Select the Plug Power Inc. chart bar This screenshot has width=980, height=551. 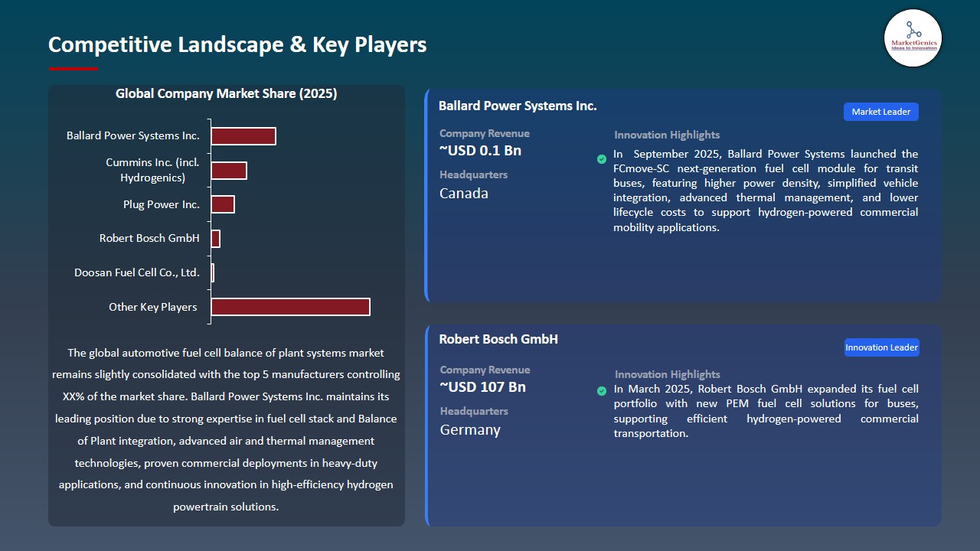[223, 204]
